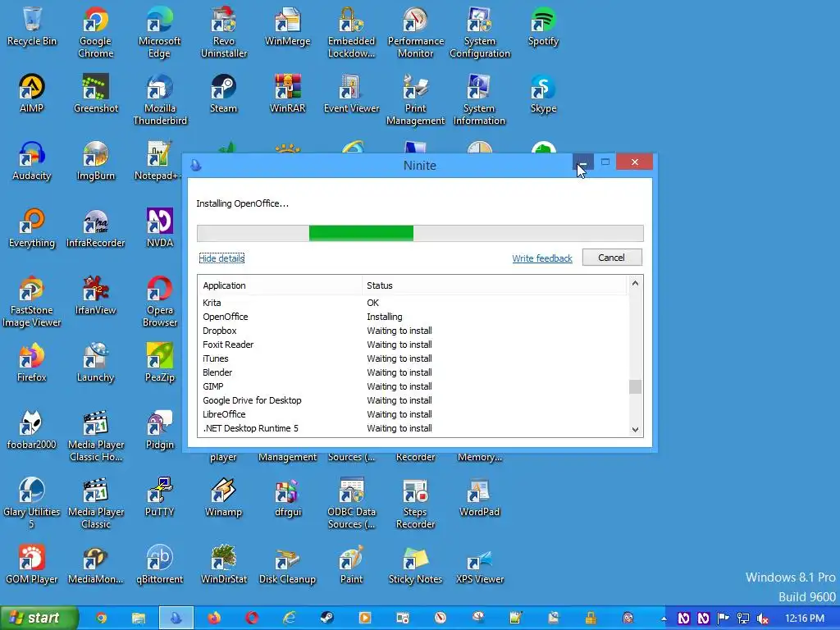Click the Steam taskbar icon
840x630 pixels.
click(326, 619)
